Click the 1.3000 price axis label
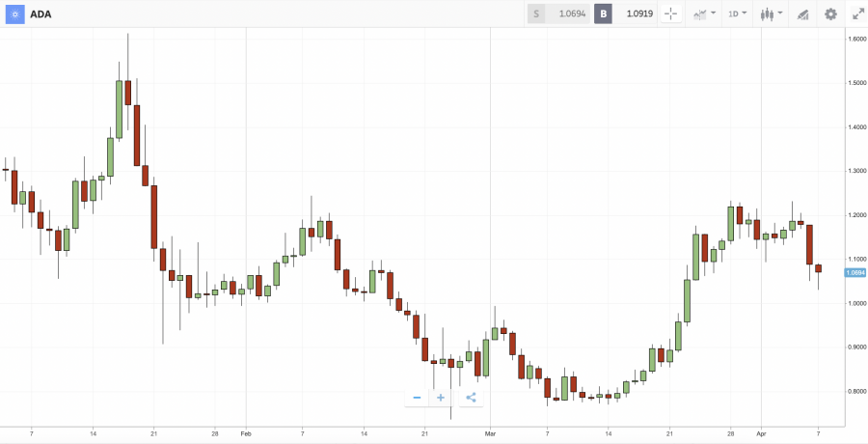This screenshot has height=444, width=868. click(857, 171)
